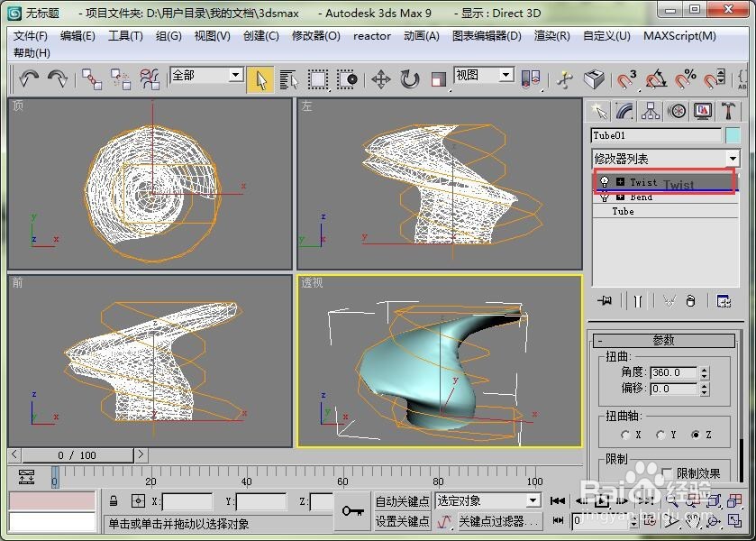Screen dimensions: 756x541
Task: Switch to the Create panel icon
Action: click(x=600, y=112)
